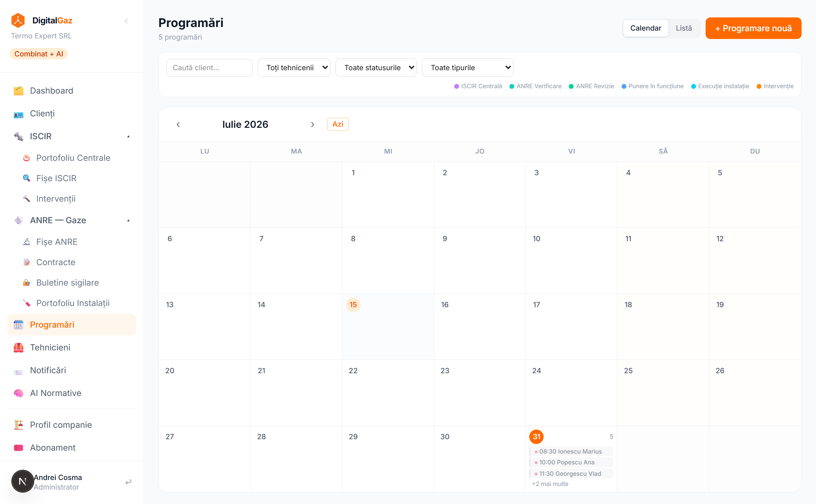Image resolution: width=816 pixels, height=504 pixels.
Task: Select day 31 highlighted in orange
Action: click(x=536, y=437)
